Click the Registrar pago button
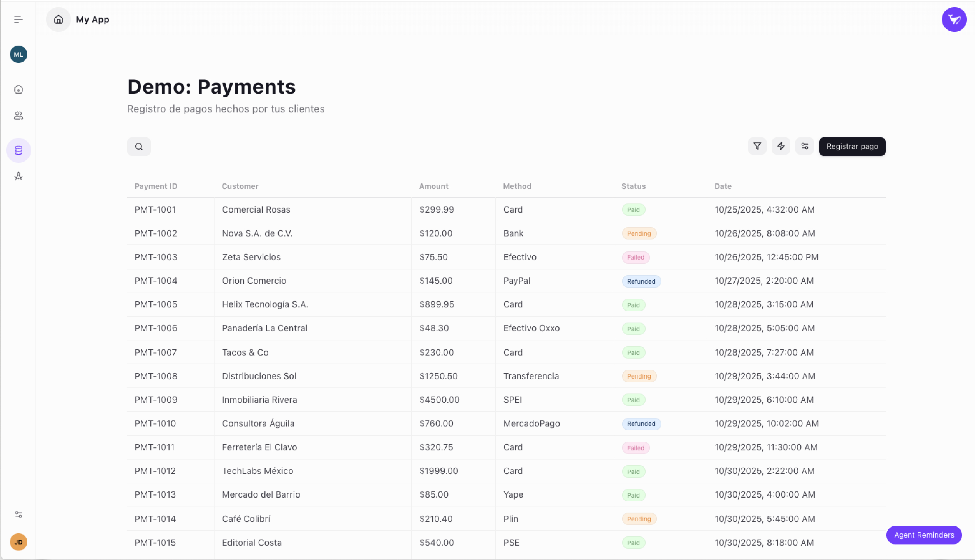The image size is (975, 560). (852, 146)
